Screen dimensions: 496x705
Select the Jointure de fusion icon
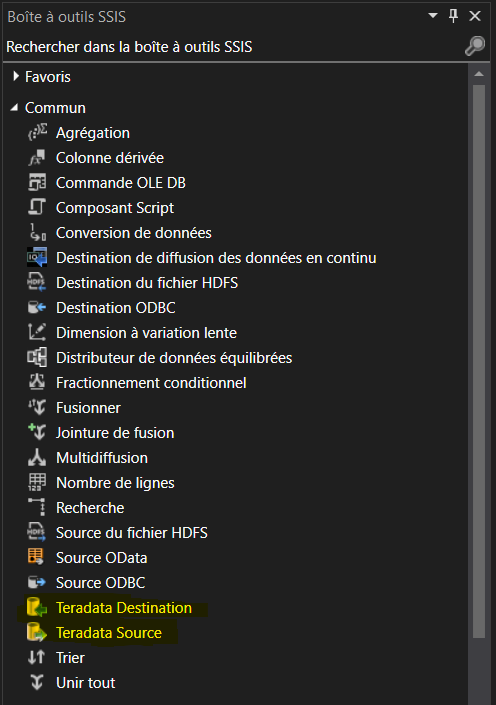tap(37, 433)
